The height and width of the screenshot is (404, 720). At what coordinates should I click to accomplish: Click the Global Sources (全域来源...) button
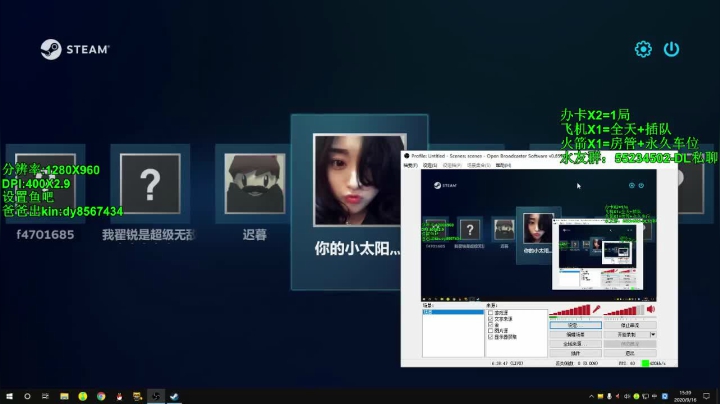tap(575, 344)
